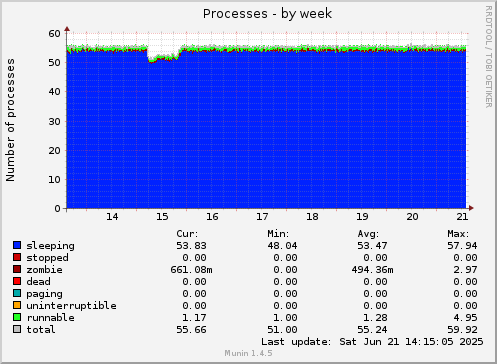Click the x-axis label 18
497x364 pixels.
[x=312, y=217]
